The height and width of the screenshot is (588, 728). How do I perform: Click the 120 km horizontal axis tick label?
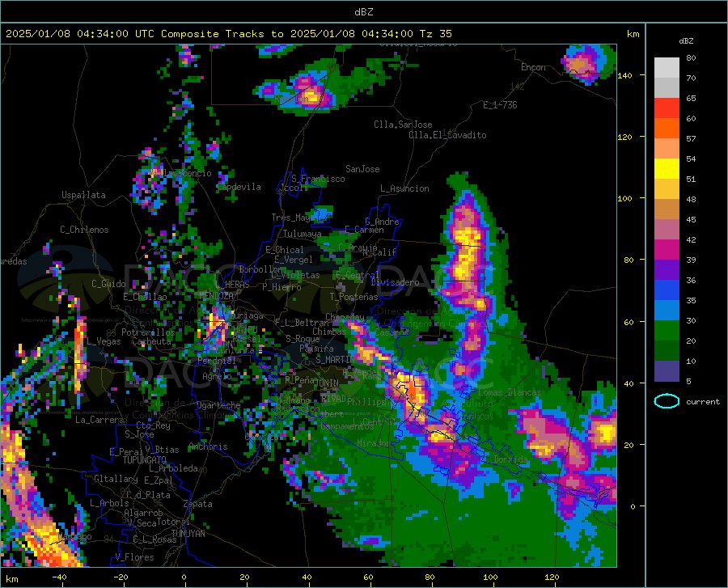552,577
